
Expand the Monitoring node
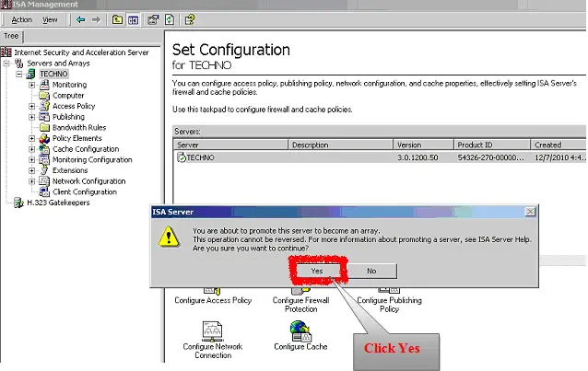[x=32, y=85]
